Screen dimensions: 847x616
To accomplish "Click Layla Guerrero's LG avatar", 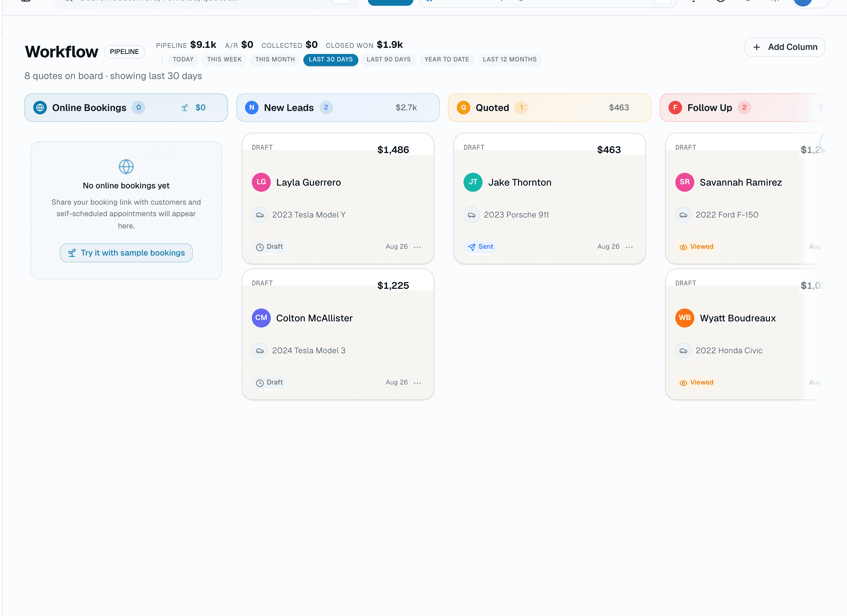I will pos(261,182).
